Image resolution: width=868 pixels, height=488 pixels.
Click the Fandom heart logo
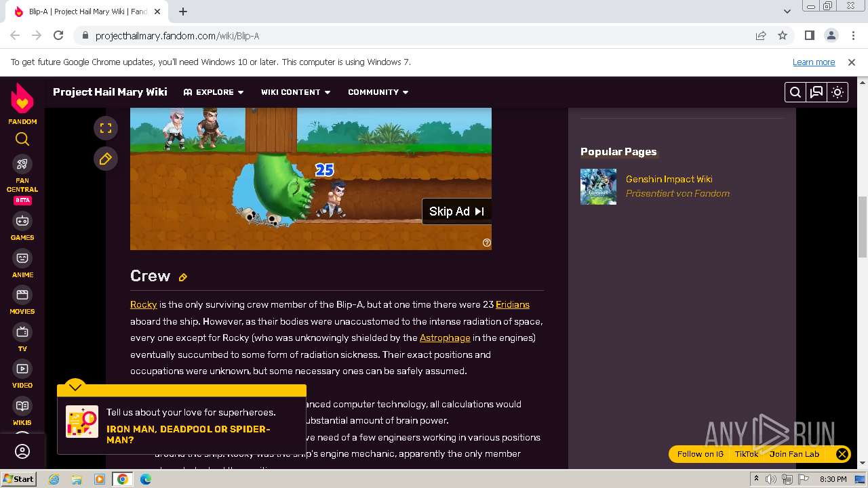pyautogui.click(x=22, y=100)
